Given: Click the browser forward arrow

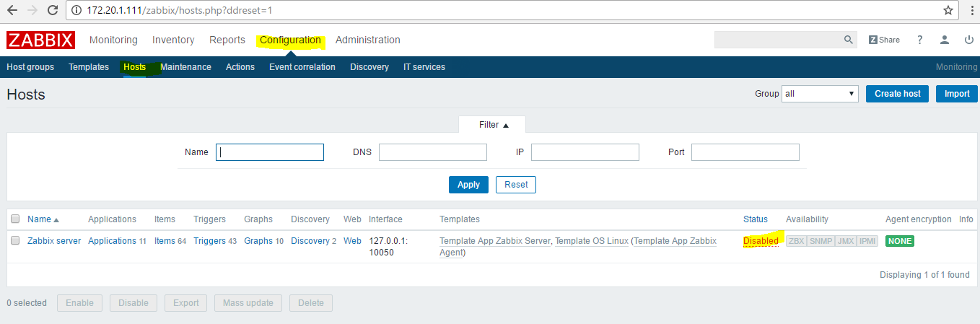Looking at the screenshot, I should click(x=32, y=10).
